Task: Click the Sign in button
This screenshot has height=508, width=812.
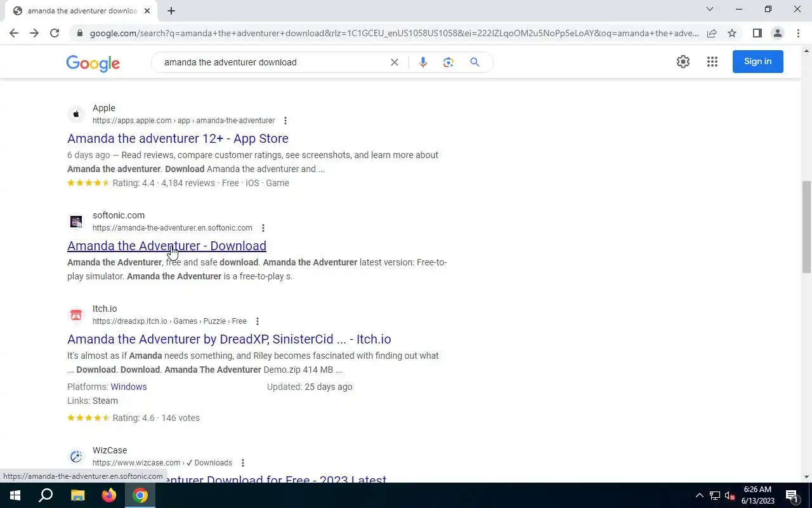Action: pos(758,62)
